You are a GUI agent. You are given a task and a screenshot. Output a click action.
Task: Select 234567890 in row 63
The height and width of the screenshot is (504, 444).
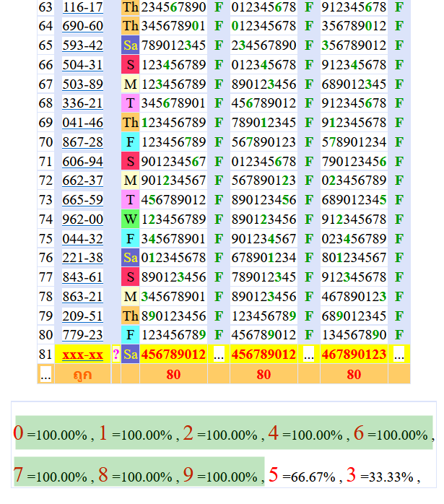(173, 6)
